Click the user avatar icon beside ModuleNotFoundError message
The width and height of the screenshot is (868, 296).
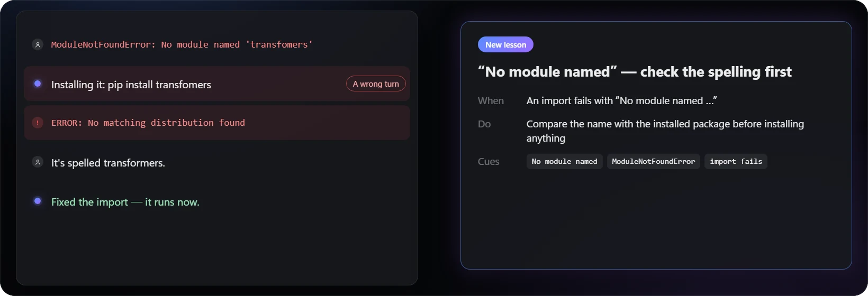pyautogui.click(x=38, y=44)
